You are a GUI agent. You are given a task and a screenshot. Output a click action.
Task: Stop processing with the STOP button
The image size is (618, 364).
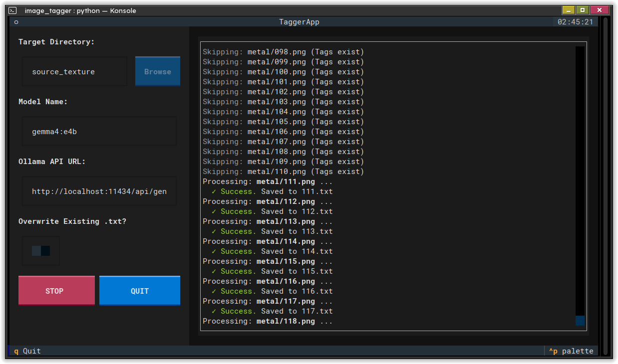[56, 291]
